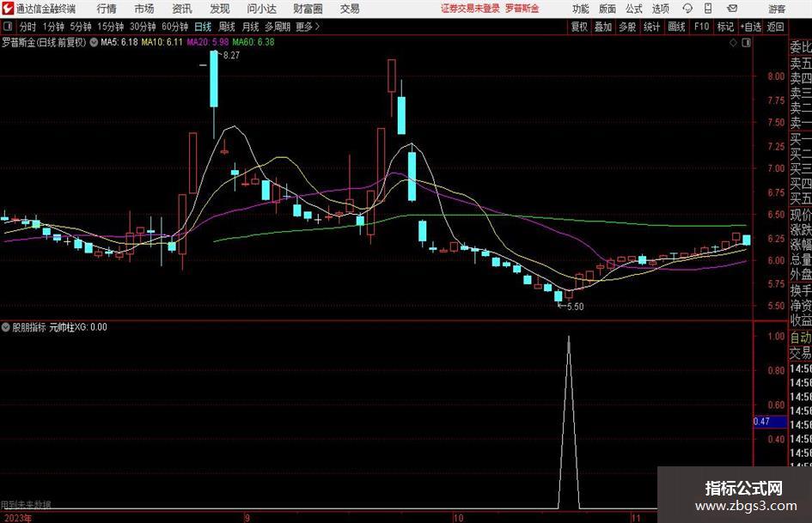Screen dimensions: 812x523
Task: Open the mail envelope icon
Action: pyautogui.click(x=732, y=9)
